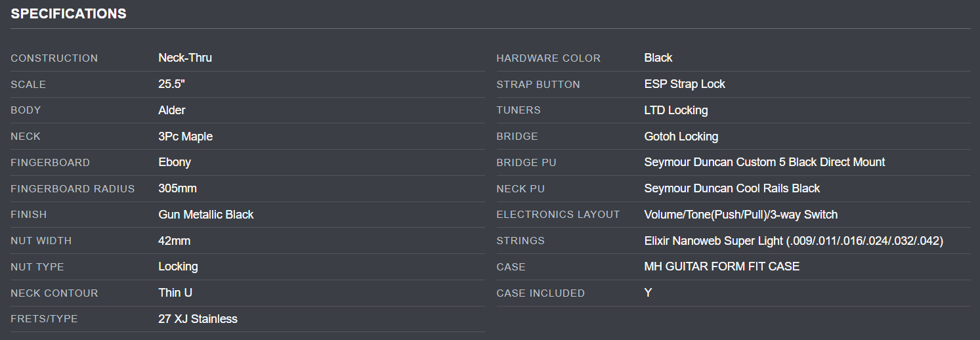980x340 pixels.
Task: Select the Seymour Duncan Cool Rails text
Action: [732, 188]
